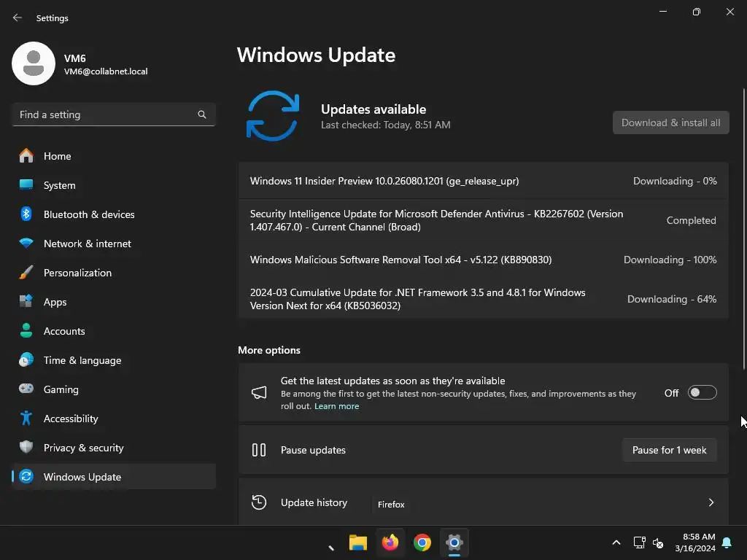The width and height of the screenshot is (747, 560).
Task: Click the Downloading - 100% status
Action: click(670, 260)
